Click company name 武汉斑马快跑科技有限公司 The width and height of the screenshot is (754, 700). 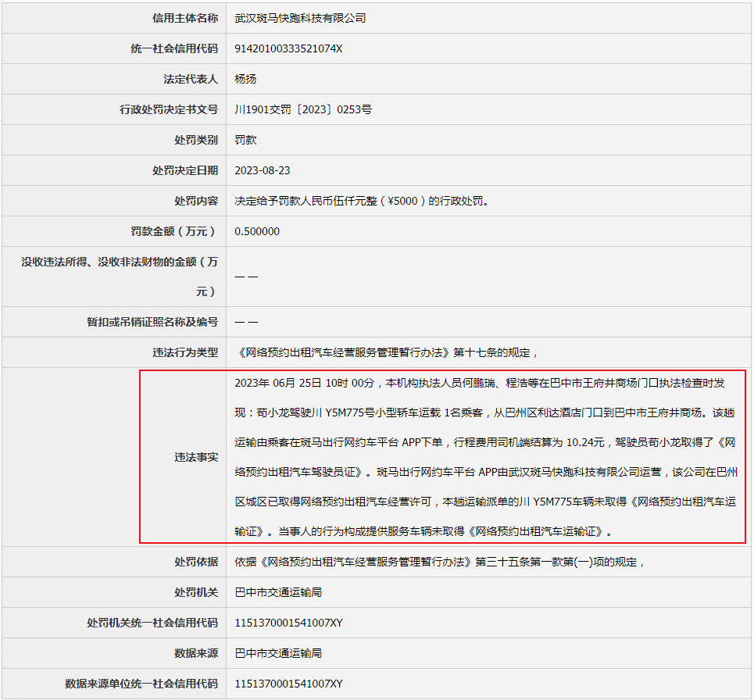point(300,18)
